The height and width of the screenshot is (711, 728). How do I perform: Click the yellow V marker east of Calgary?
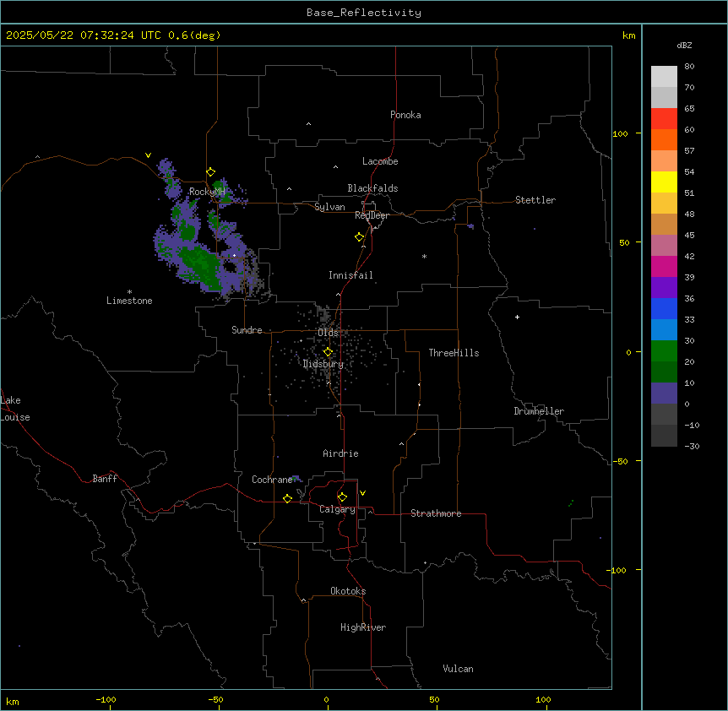click(x=362, y=493)
